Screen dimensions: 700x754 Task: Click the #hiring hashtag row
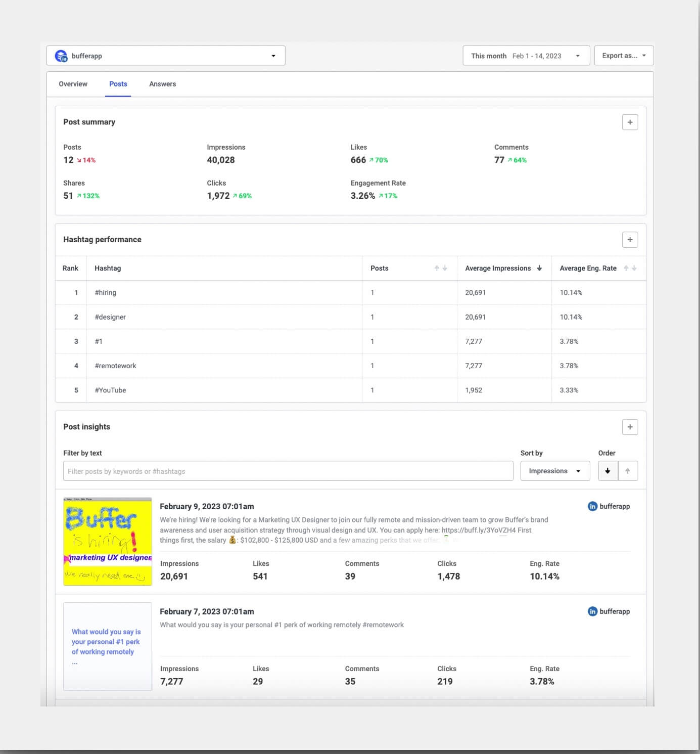pyautogui.click(x=350, y=292)
